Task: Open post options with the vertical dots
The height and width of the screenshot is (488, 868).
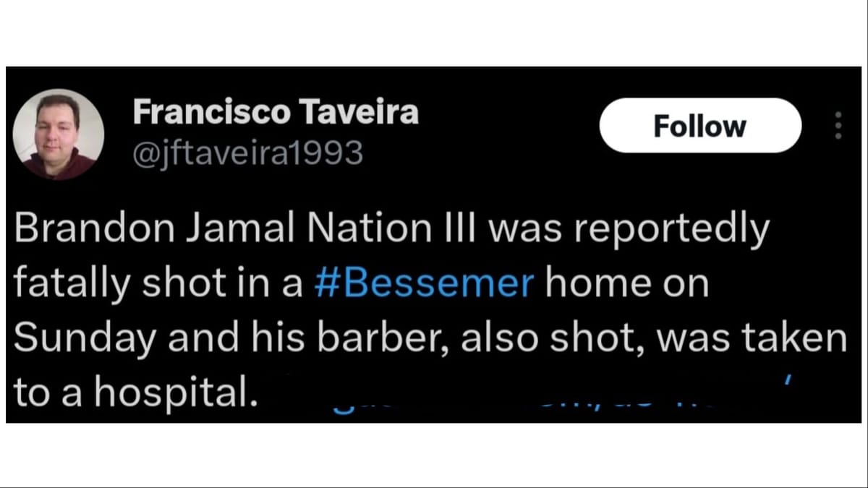Action: [837, 127]
